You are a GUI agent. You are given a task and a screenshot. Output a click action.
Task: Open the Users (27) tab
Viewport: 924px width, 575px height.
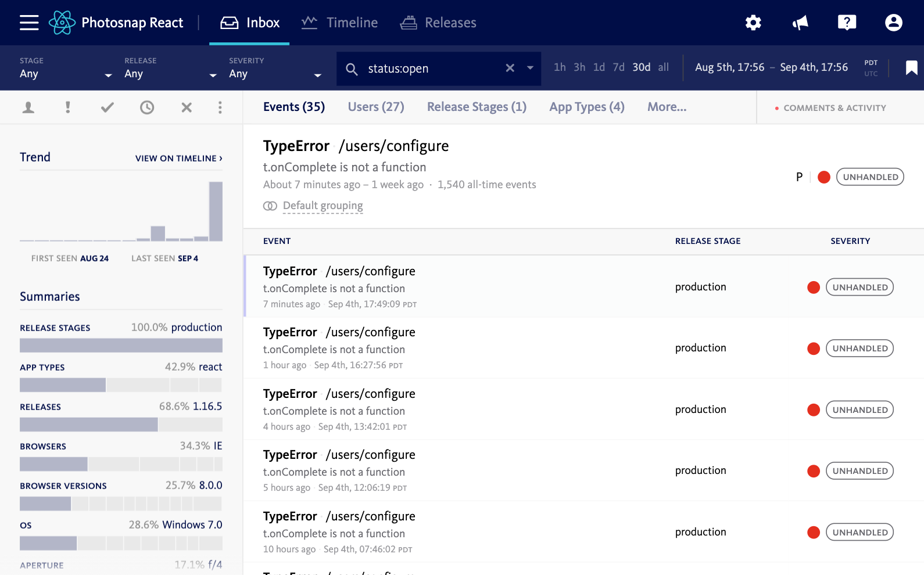(x=376, y=107)
